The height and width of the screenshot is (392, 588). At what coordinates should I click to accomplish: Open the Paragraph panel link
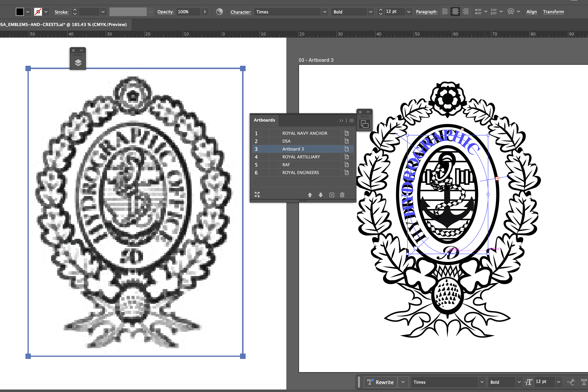(427, 12)
